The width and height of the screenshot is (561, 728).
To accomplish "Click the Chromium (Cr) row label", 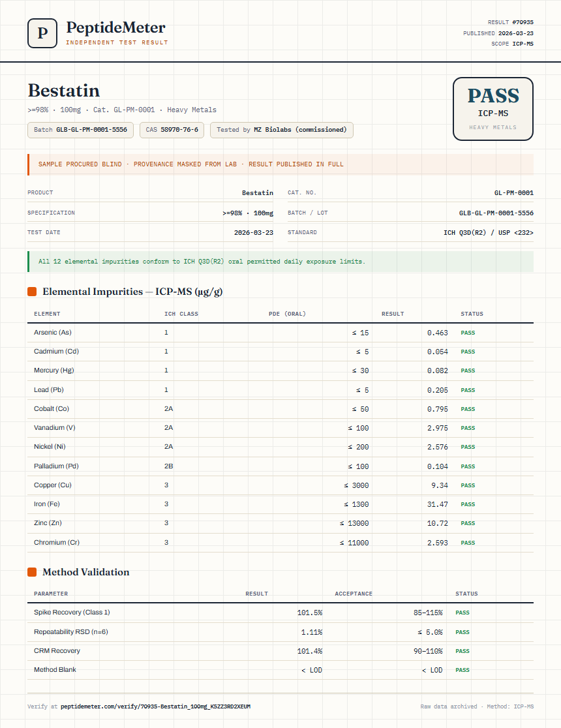I will point(57,543).
